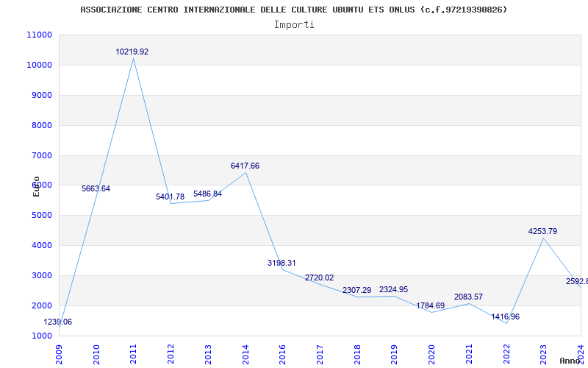This screenshot has height=368, width=588.
Task: Click the data label 10219.92
Action: coord(132,52)
